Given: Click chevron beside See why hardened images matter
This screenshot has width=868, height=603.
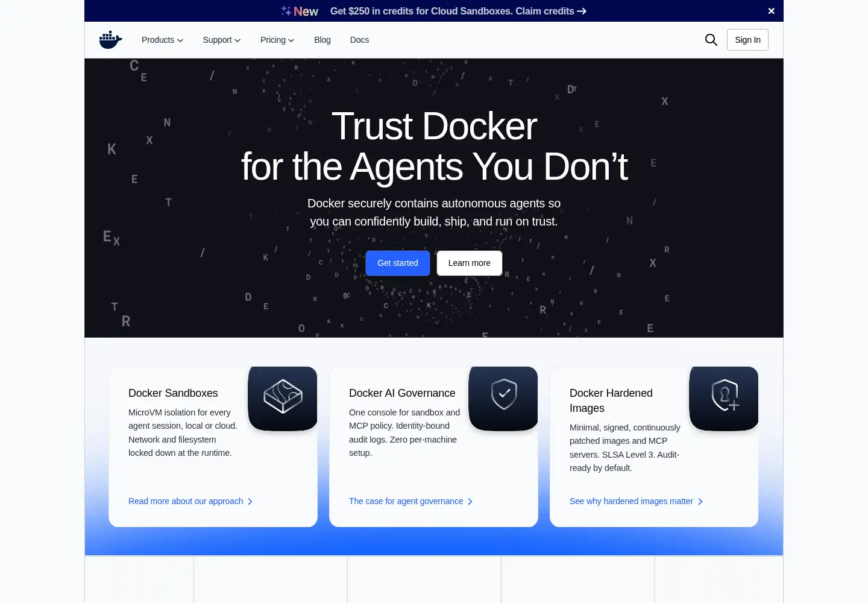Looking at the screenshot, I should click(x=700, y=502).
